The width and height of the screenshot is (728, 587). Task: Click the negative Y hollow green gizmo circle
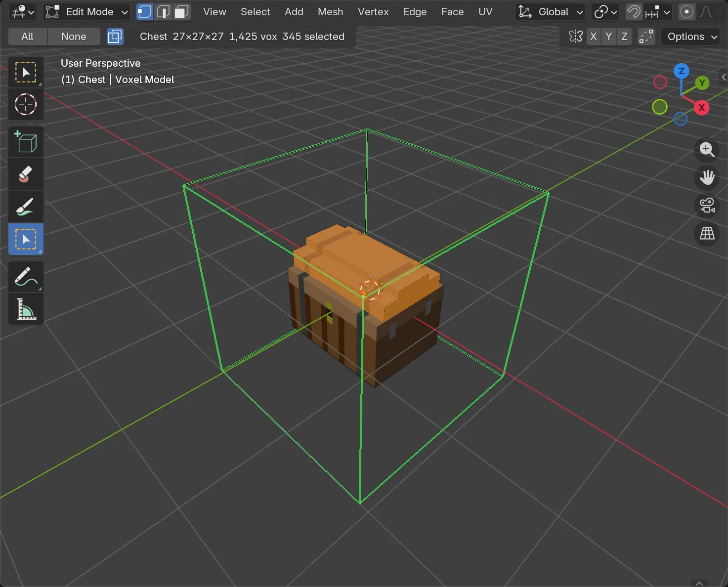tap(660, 107)
